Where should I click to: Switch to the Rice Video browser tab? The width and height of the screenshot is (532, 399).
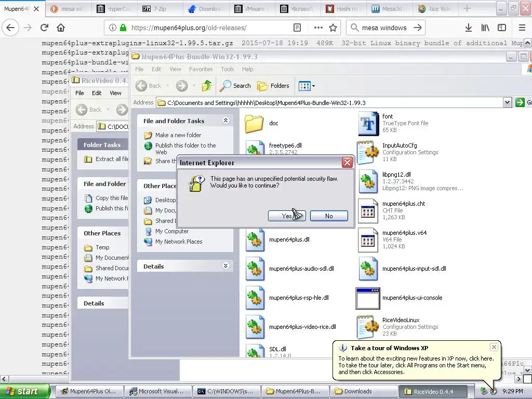point(436,9)
